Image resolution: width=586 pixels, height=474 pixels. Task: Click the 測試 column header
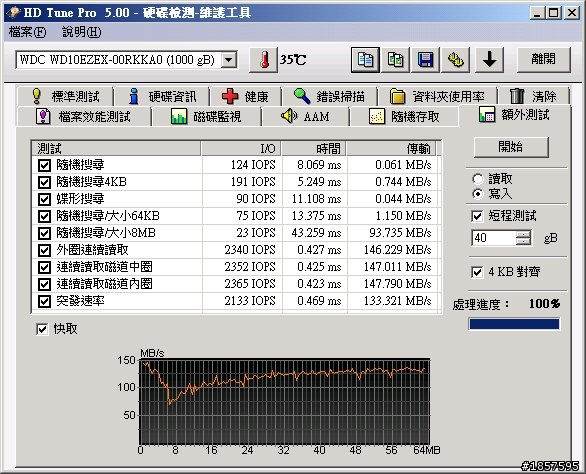tap(116, 148)
